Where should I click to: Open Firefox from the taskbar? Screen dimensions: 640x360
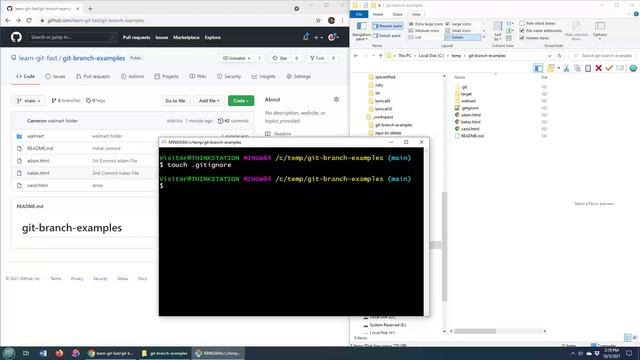59,353
